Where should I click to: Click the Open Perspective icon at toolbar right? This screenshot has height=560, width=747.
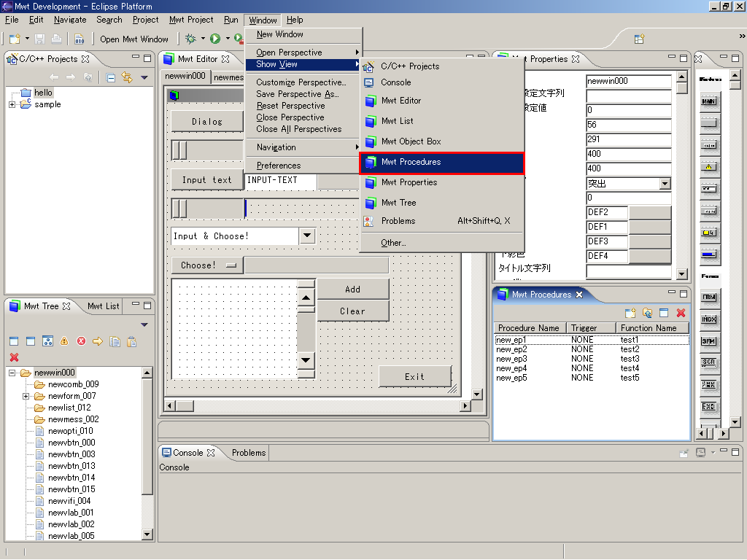tap(639, 39)
